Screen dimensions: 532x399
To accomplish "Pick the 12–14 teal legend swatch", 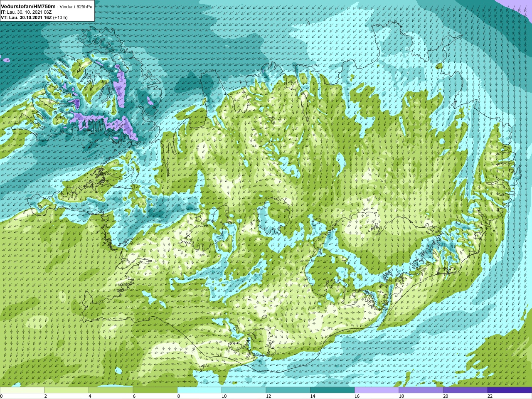I will 288,390.
